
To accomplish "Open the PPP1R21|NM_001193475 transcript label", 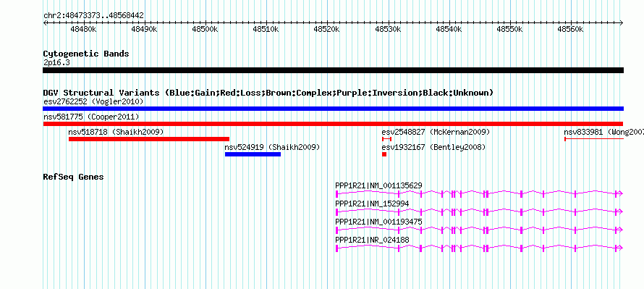I will pyautogui.click(x=378, y=222).
